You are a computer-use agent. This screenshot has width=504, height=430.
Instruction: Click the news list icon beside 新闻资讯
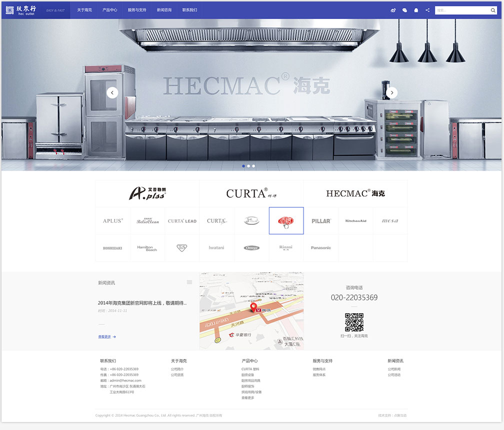click(x=189, y=282)
